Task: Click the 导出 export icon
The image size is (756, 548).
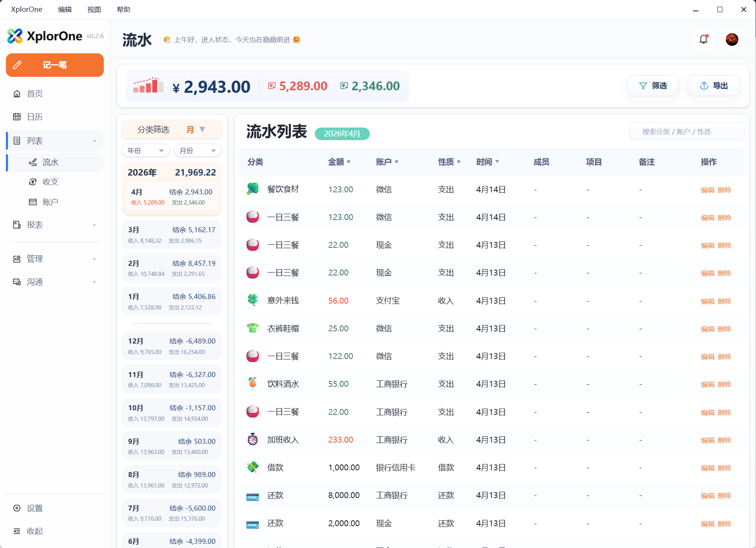Action: pos(703,85)
